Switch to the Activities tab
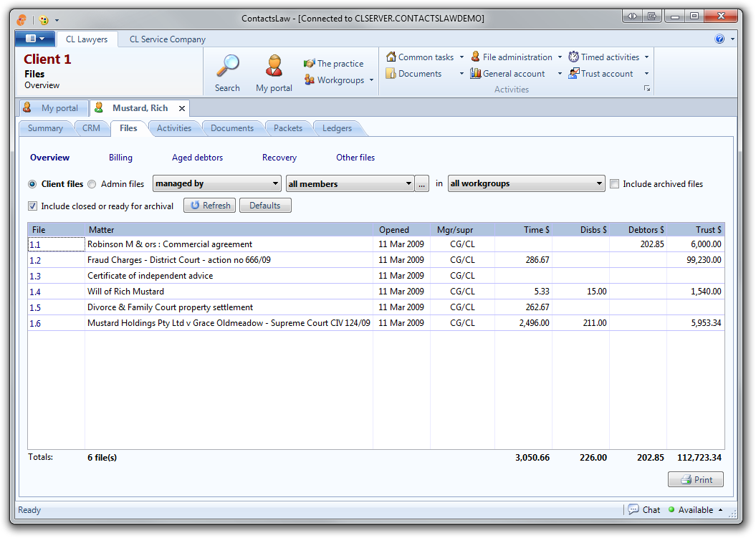The width and height of the screenshot is (756, 538). (174, 128)
